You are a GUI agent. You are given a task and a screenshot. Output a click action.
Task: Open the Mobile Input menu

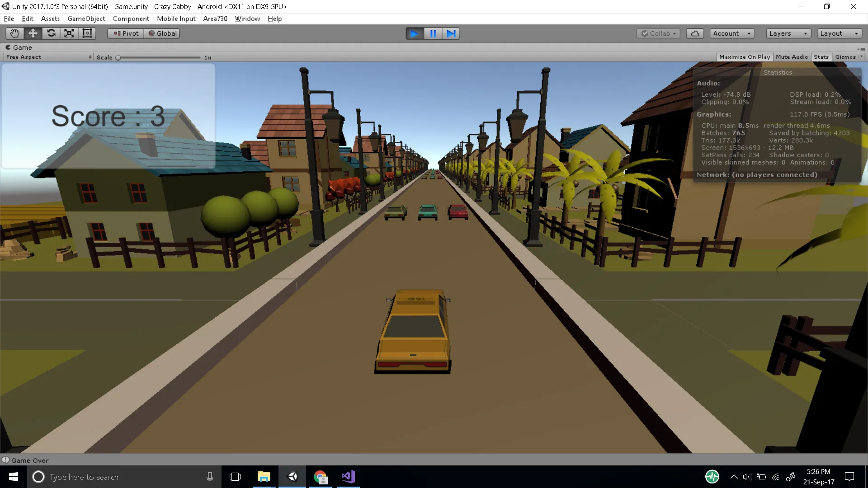(x=176, y=19)
